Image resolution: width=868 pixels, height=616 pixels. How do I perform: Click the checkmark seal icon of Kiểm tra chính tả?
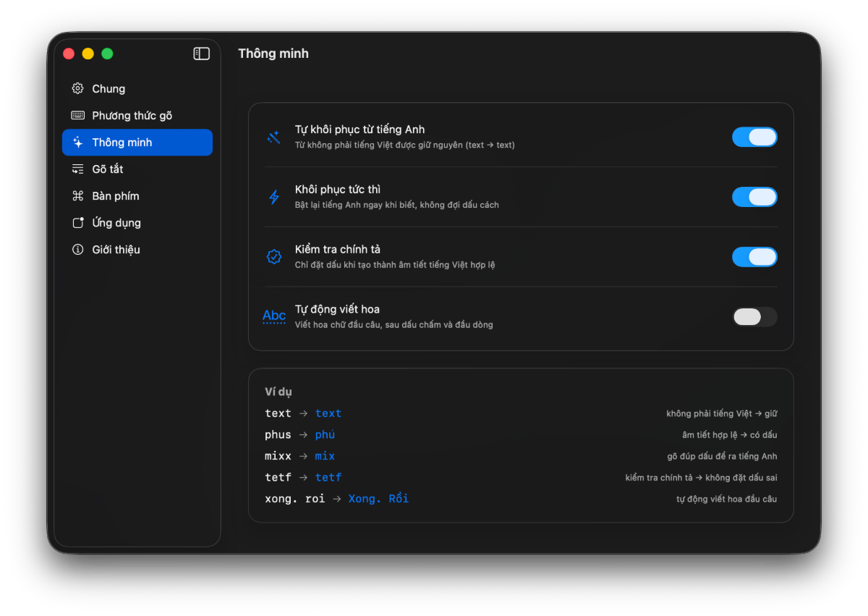[273, 256]
